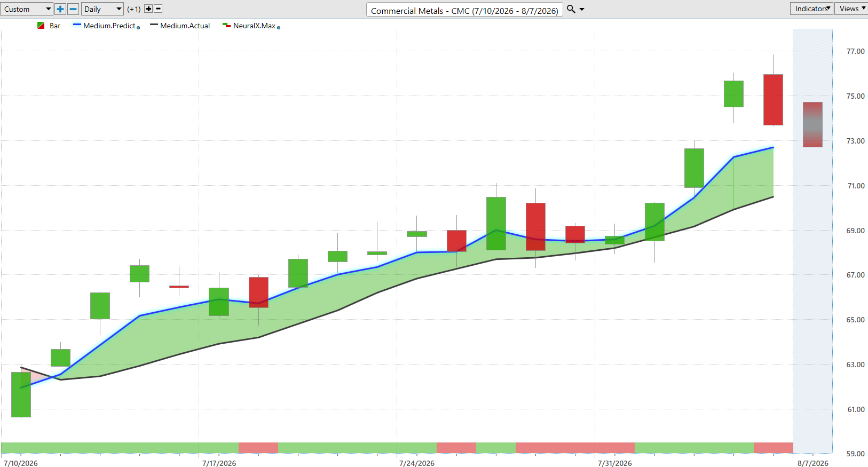Click the 7/31/2026 date axis label
Image resolution: width=868 pixels, height=467 pixels.
[614, 463]
